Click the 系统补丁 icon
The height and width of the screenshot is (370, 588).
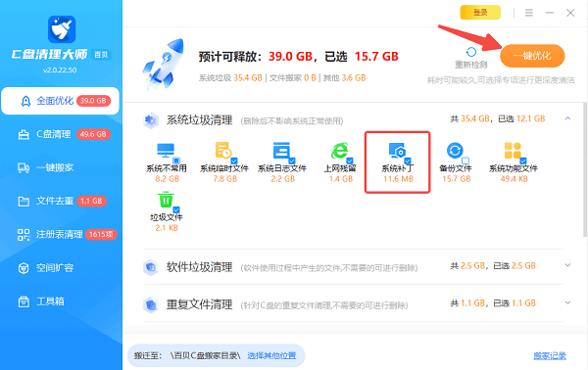[397, 150]
